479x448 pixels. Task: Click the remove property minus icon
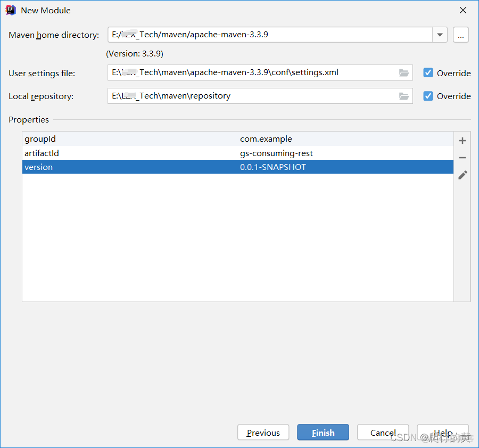point(462,158)
